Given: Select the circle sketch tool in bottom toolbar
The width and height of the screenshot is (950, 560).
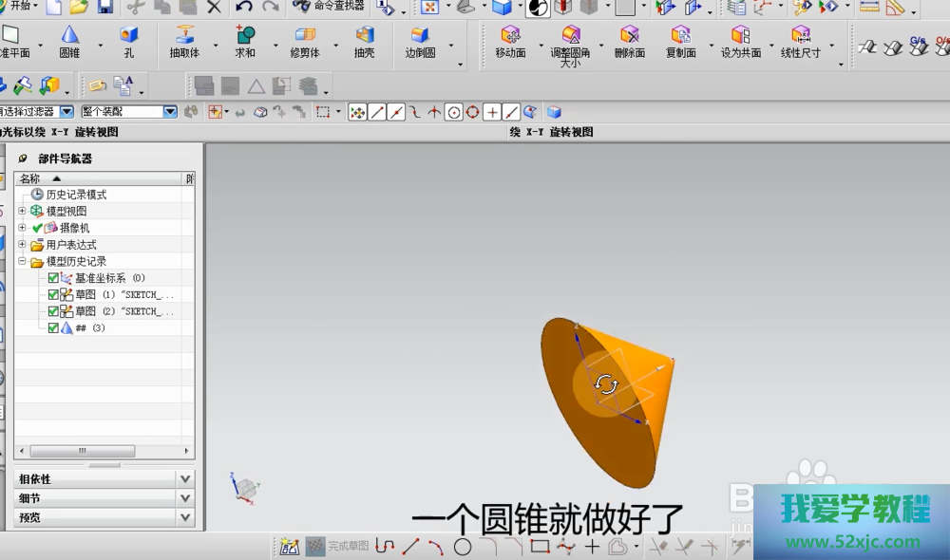Looking at the screenshot, I should [463, 547].
